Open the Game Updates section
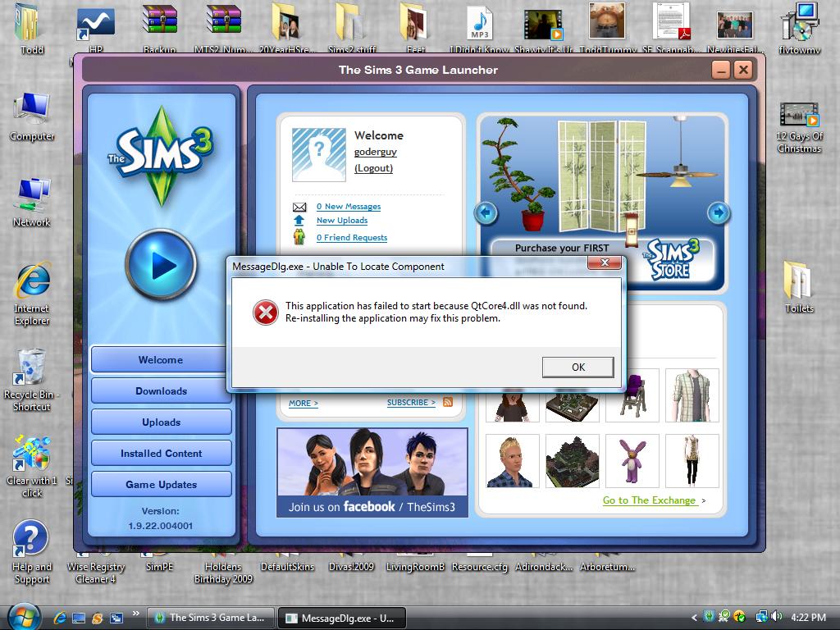840x630 pixels. (162, 484)
